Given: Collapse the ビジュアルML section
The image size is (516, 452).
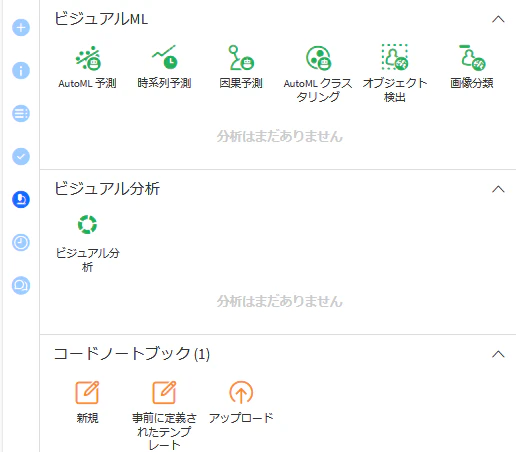Looking at the screenshot, I should coord(498,19).
